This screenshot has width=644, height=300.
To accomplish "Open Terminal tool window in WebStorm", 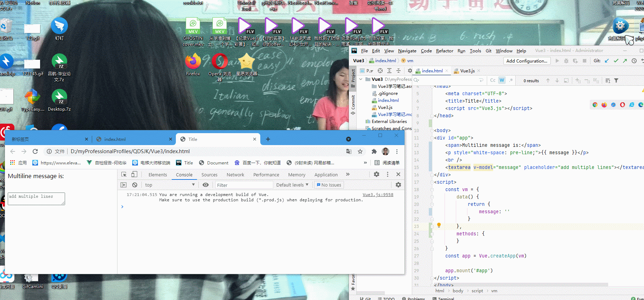I will [443, 298].
